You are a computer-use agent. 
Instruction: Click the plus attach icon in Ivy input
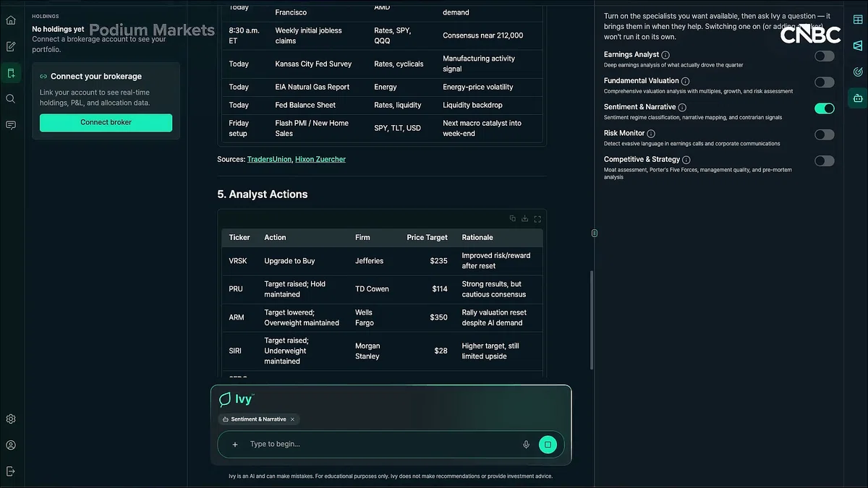(x=235, y=445)
